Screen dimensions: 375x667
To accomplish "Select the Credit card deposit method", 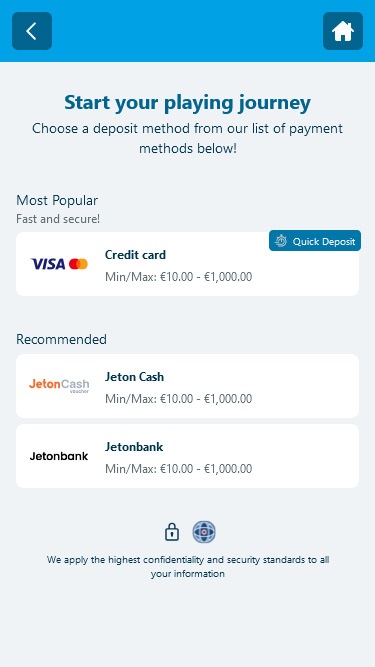I will tap(188, 264).
